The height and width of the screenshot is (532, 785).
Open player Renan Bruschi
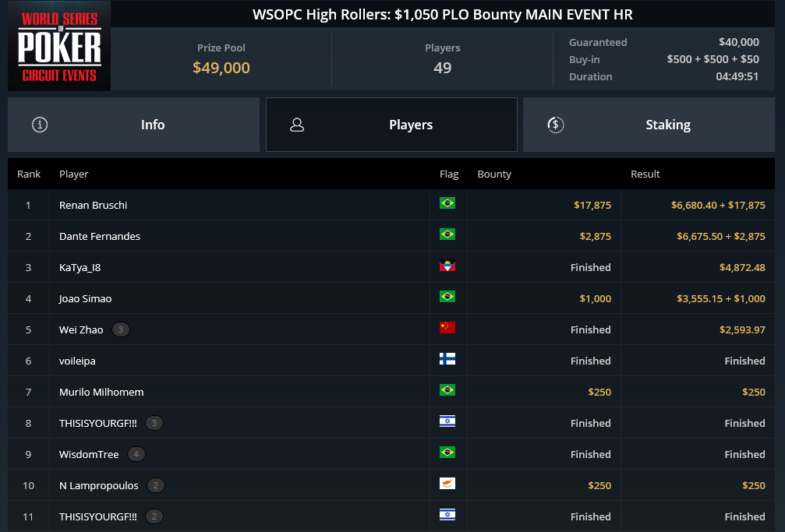(93, 205)
